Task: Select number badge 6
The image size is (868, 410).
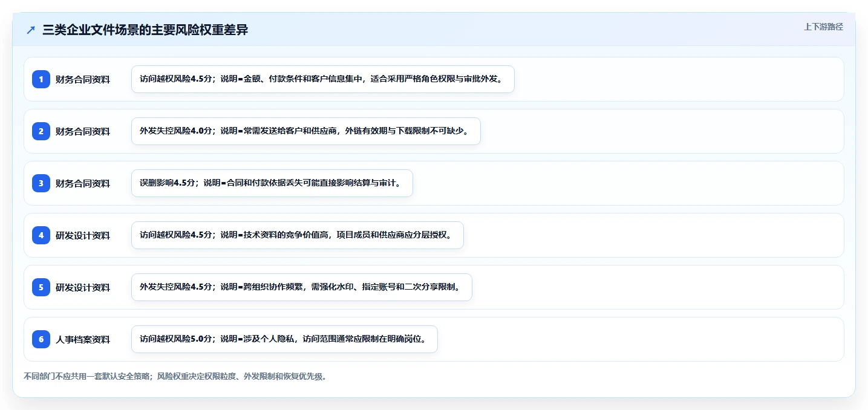Action: pos(41,339)
